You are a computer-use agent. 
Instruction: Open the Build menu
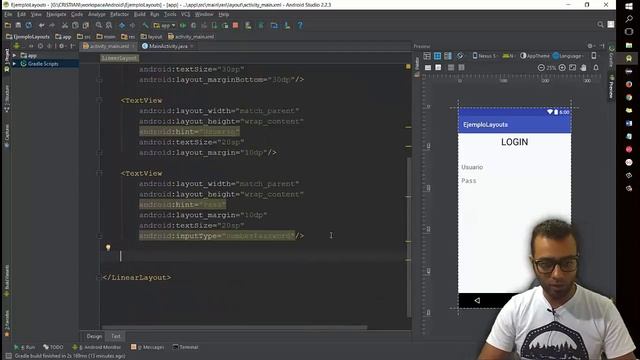pyautogui.click(x=140, y=14)
